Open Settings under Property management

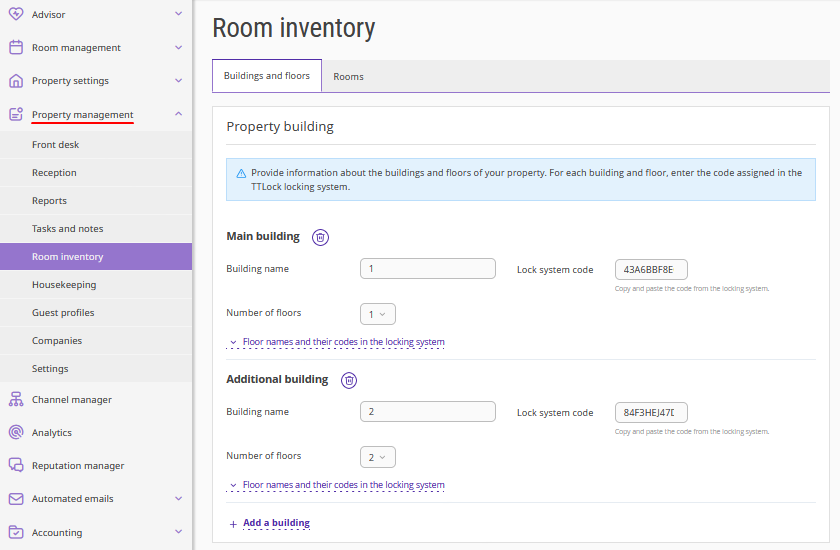(x=96, y=368)
